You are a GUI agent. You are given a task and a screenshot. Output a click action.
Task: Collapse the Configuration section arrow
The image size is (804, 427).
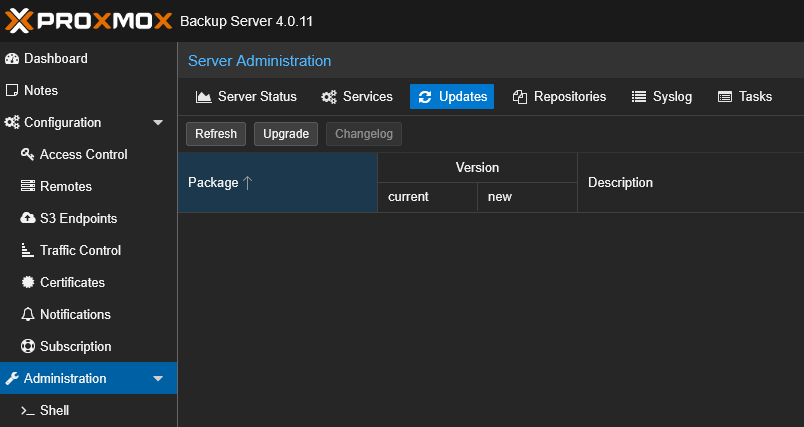tap(158, 123)
